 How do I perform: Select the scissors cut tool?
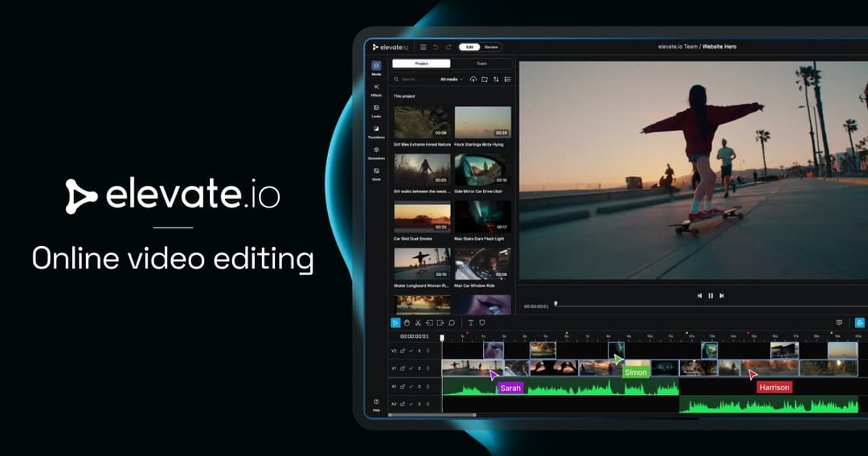(x=418, y=322)
